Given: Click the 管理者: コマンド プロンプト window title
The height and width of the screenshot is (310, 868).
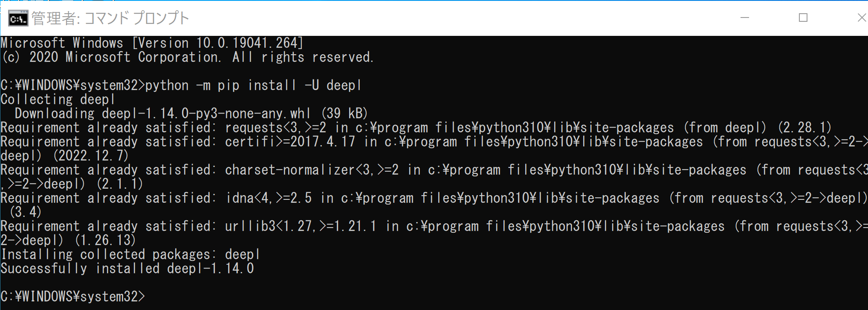Looking at the screenshot, I should pos(110,18).
